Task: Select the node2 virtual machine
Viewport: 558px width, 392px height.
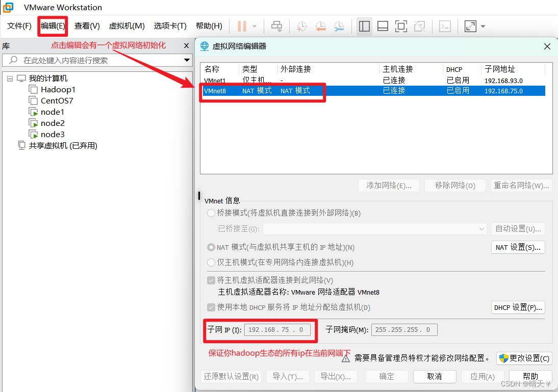Action: click(x=53, y=123)
